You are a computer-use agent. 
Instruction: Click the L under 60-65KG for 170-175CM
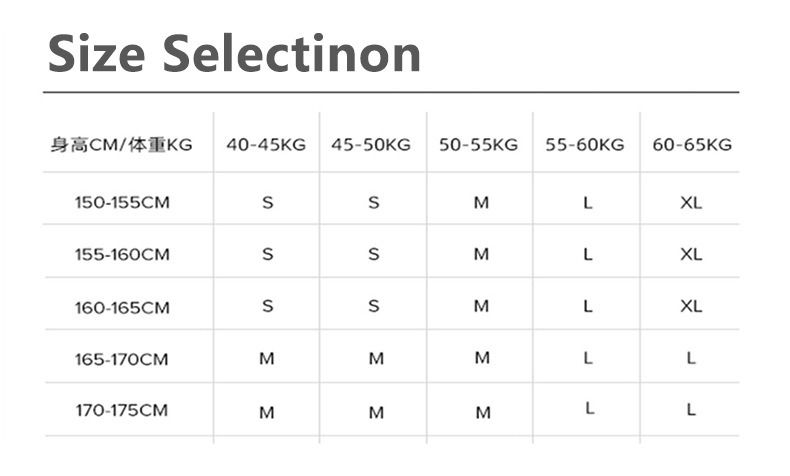pyautogui.click(x=691, y=409)
